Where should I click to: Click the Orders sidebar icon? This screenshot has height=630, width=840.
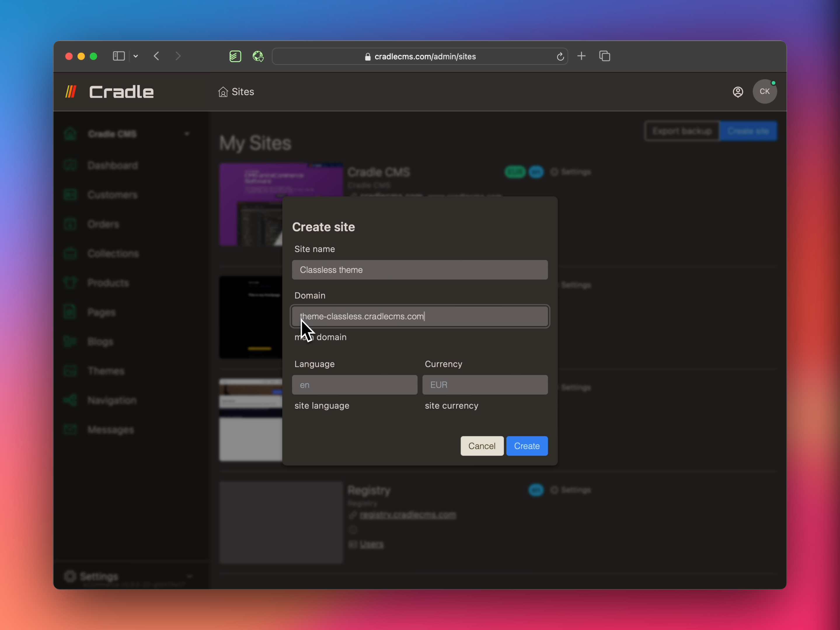coord(70,224)
